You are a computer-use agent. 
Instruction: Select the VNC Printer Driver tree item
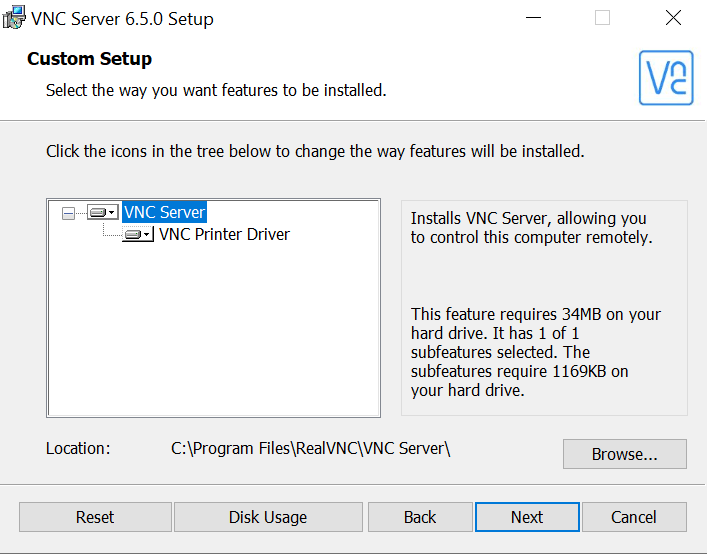click(224, 234)
